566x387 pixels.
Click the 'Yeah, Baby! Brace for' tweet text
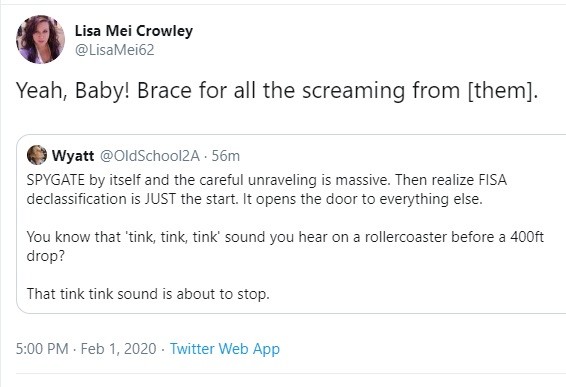pos(277,90)
